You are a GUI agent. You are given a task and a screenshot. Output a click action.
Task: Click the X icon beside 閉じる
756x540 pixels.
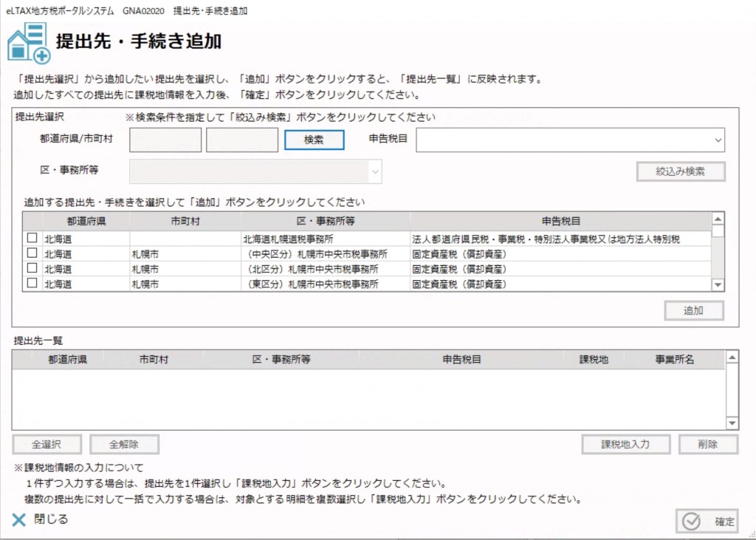[x=18, y=519]
